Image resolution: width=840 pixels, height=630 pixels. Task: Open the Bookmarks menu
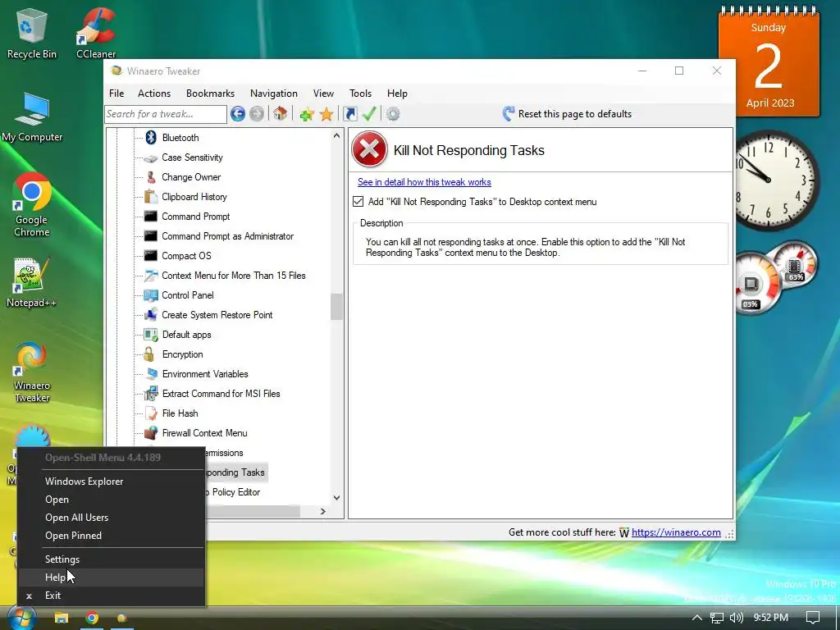[211, 94]
